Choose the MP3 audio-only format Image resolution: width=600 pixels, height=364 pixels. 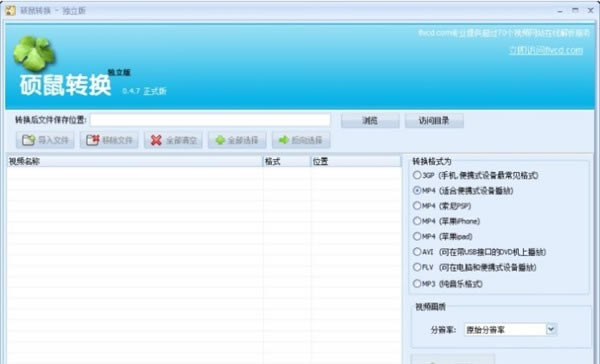coord(417,284)
